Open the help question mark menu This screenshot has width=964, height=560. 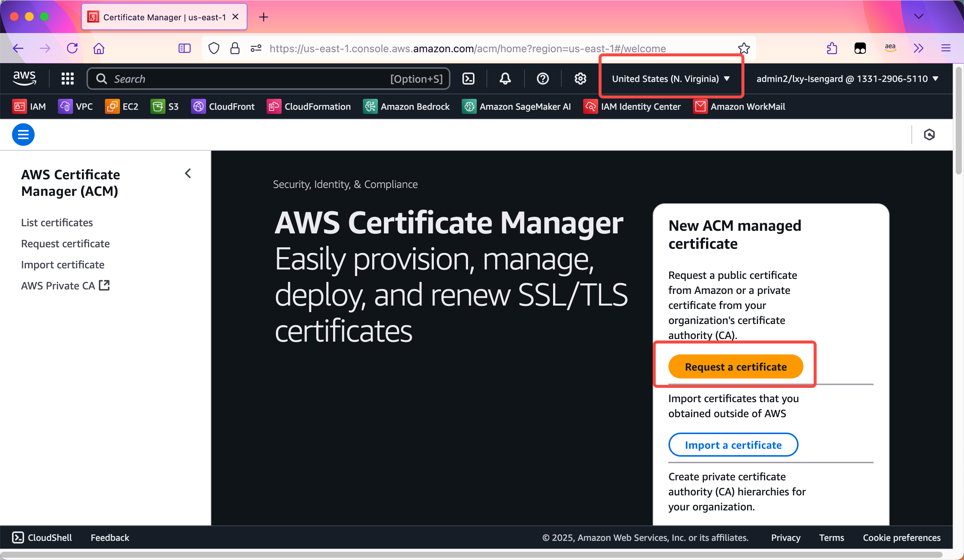point(543,79)
